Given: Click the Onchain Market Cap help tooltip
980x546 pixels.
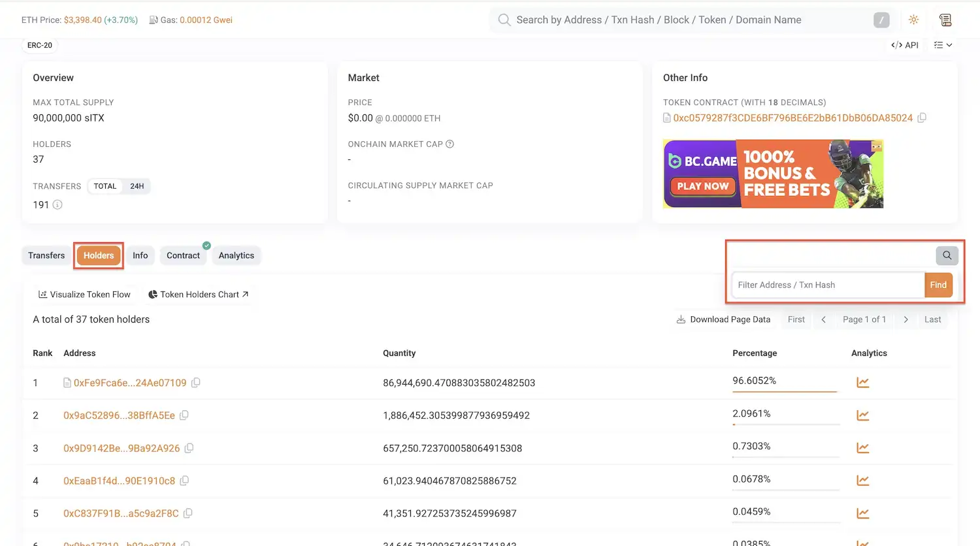Looking at the screenshot, I should tap(449, 144).
